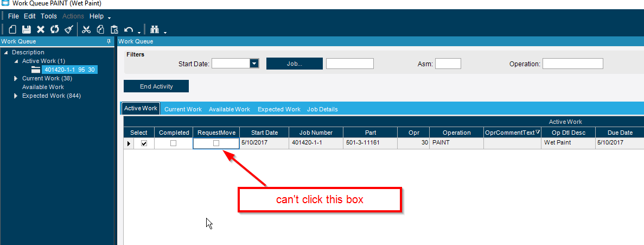644x245 pixels.
Task: Open the dropdown beside the binoculars icon
Action: tap(165, 32)
